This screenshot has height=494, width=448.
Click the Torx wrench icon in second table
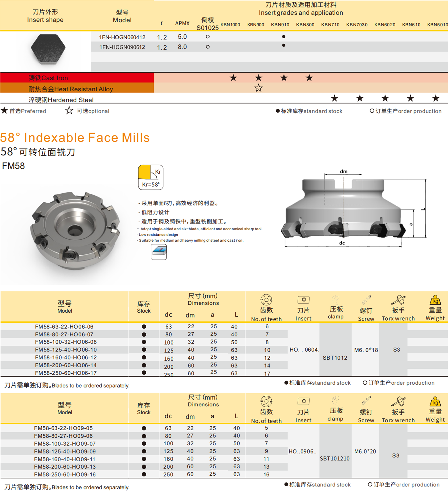pos(398,401)
